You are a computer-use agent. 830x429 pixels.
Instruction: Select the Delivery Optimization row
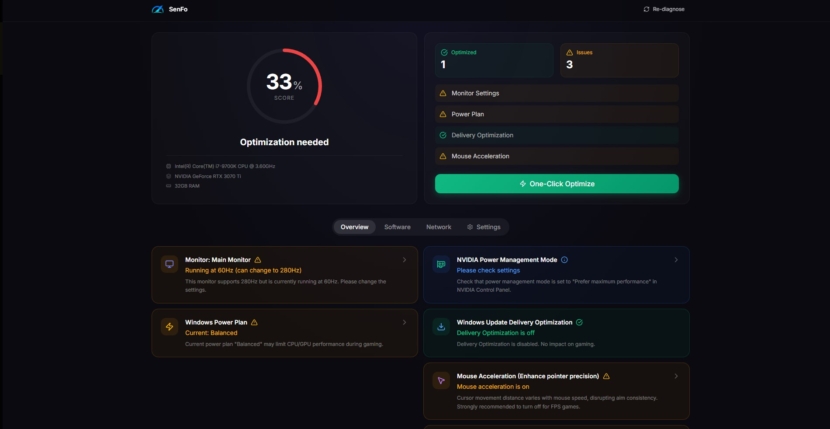click(x=557, y=135)
